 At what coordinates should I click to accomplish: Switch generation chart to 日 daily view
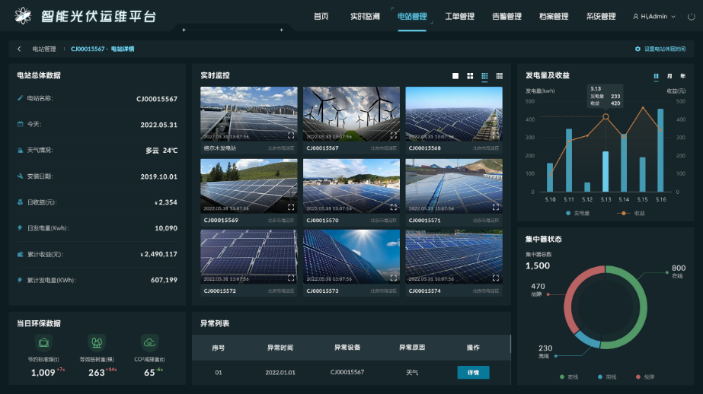(x=656, y=76)
